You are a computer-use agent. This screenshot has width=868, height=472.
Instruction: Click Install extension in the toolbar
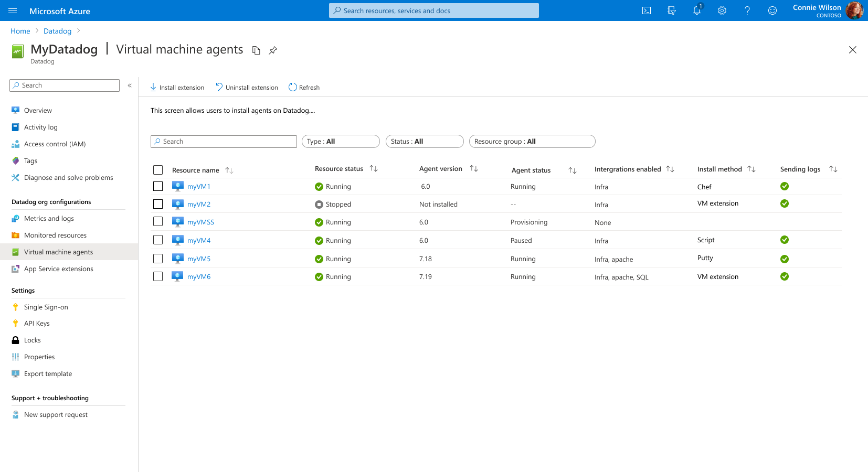click(x=177, y=87)
